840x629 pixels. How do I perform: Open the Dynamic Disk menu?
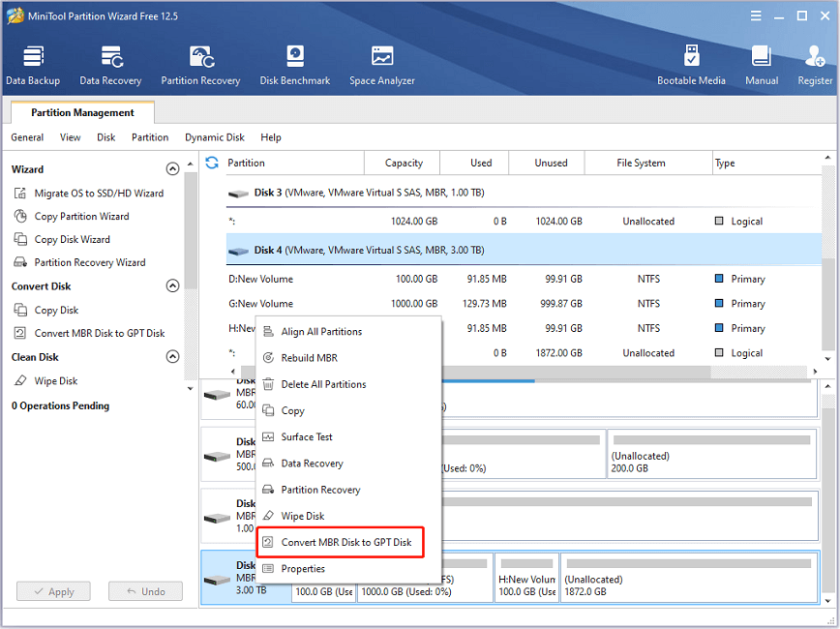point(215,137)
